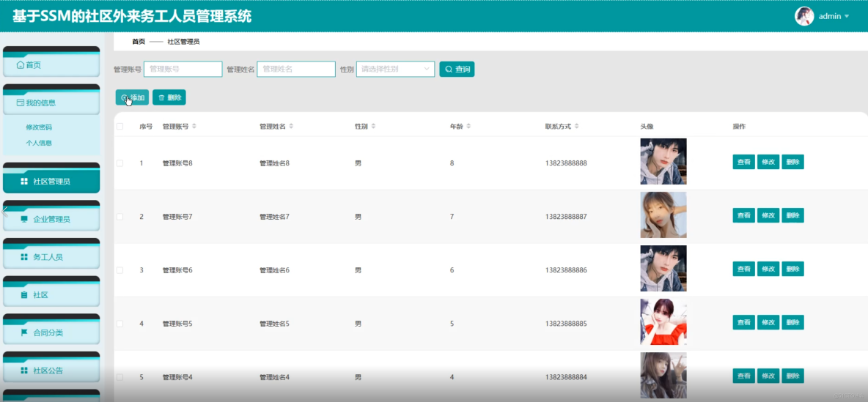Click the admin avatar picture in header
Image resolution: width=868 pixels, height=402 pixels.
pos(803,16)
